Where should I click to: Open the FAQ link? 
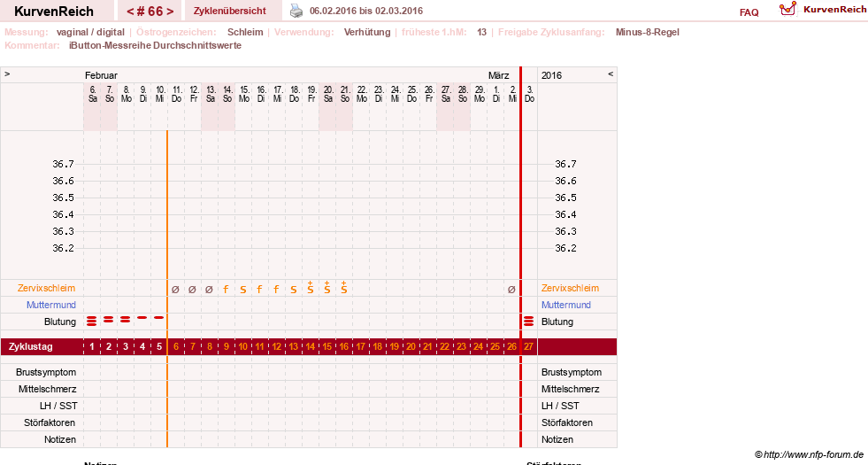coord(749,12)
